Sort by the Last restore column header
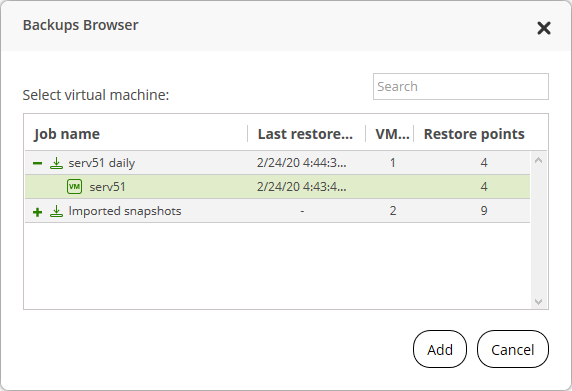Image resolution: width=572 pixels, height=391 pixels. [305, 134]
